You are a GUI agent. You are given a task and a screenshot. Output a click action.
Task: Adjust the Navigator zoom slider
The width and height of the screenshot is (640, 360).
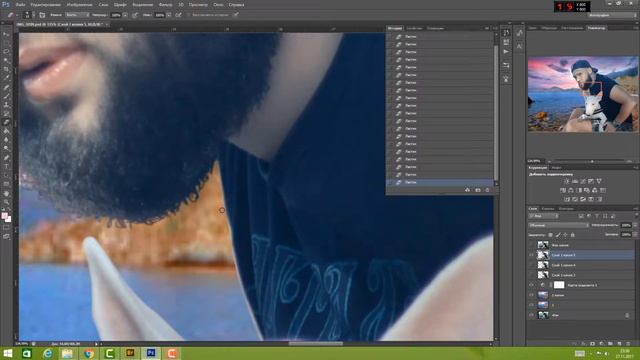click(x=592, y=161)
